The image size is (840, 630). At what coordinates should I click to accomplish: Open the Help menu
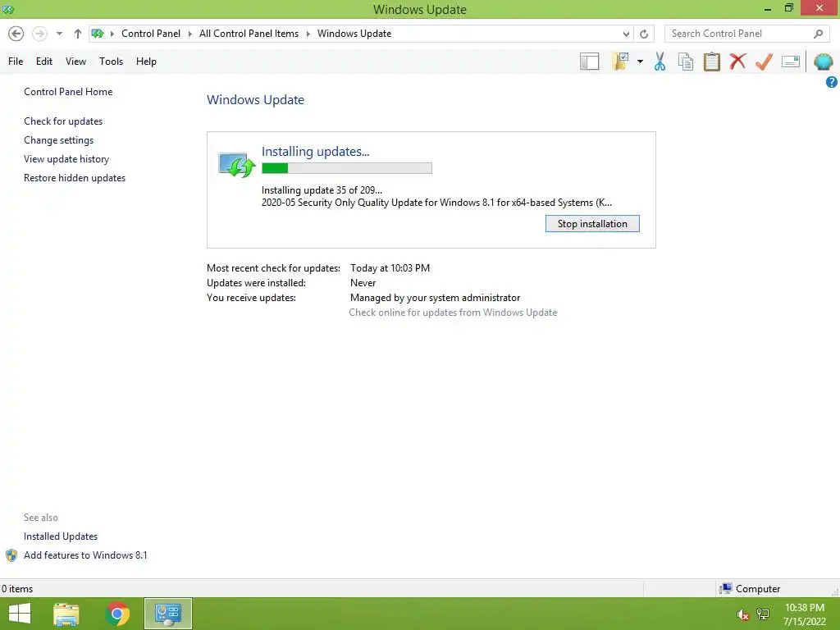[x=146, y=62]
